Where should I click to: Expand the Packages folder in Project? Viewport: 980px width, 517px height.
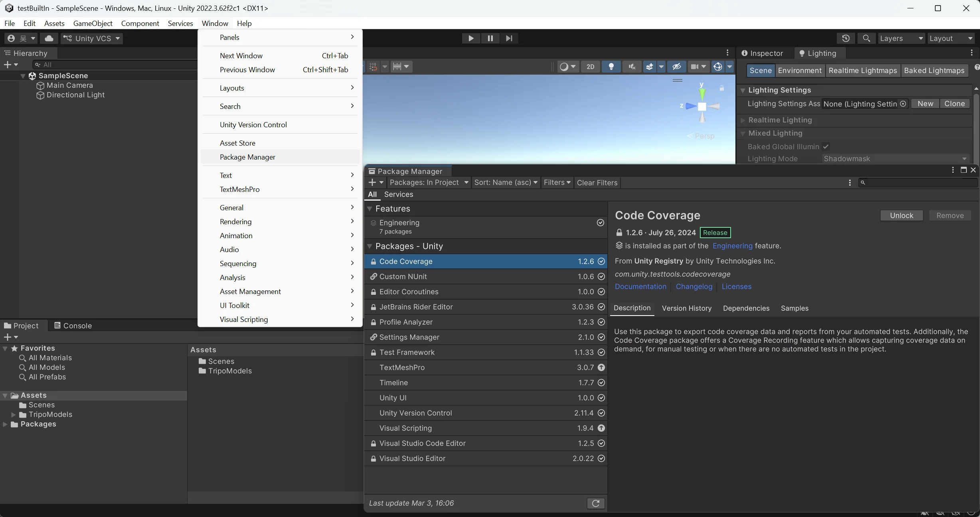5,424
